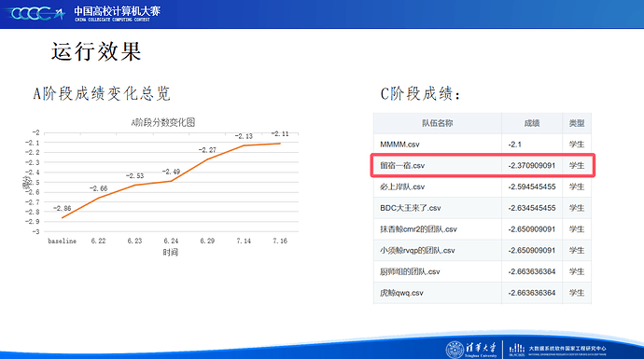Select the x-axis label 6.22
The width and height of the screenshot is (644, 359).
click(99, 241)
